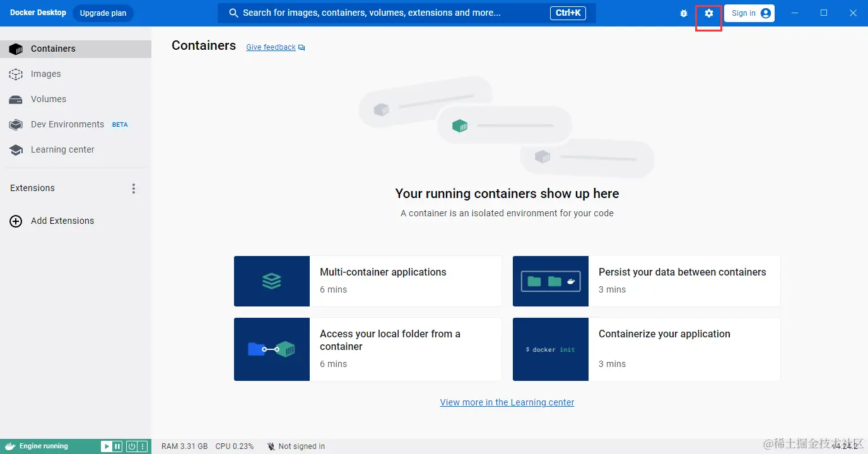Click the local folder to container thumbnail
This screenshot has width=868, height=454.
click(x=272, y=349)
